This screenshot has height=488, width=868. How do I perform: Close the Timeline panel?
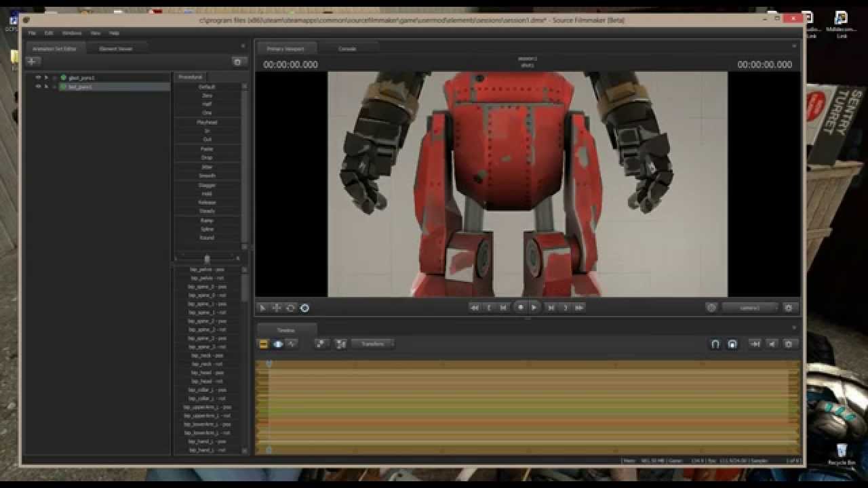click(x=795, y=328)
